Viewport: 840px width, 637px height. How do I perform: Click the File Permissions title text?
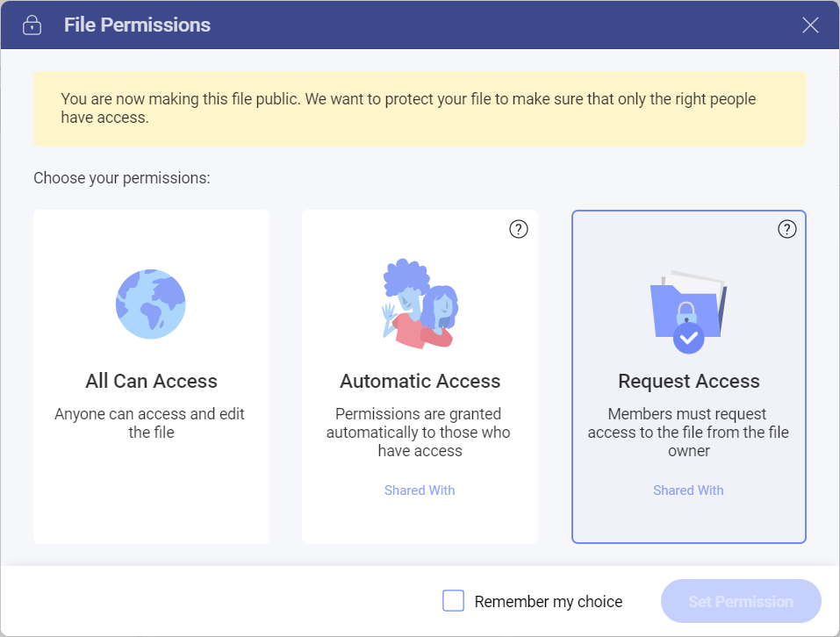click(x=137, y=25)
